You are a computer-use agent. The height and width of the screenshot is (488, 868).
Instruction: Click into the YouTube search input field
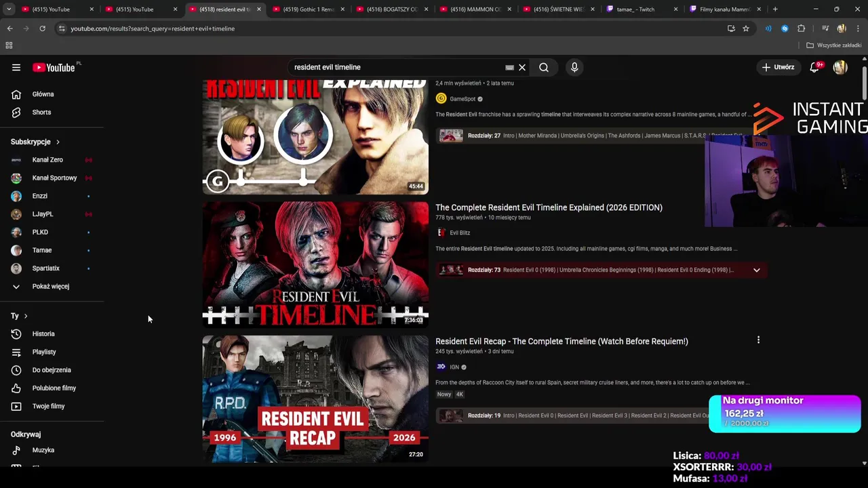point(397,67)
